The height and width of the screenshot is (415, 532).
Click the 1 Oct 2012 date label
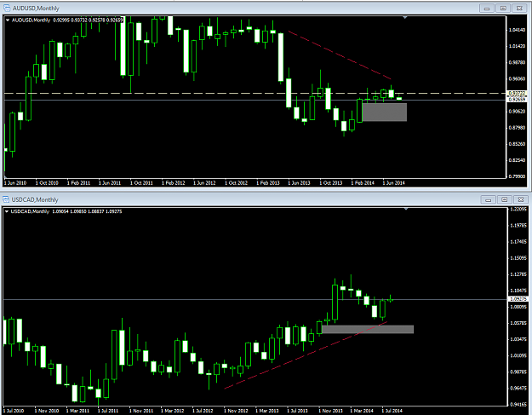(x=237, y=183)
